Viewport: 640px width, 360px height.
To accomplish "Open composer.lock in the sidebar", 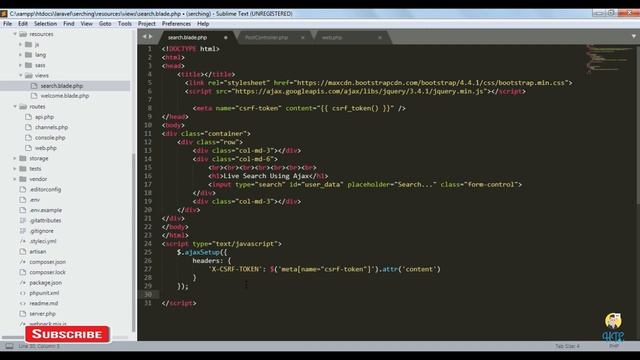I will (47, 272).
